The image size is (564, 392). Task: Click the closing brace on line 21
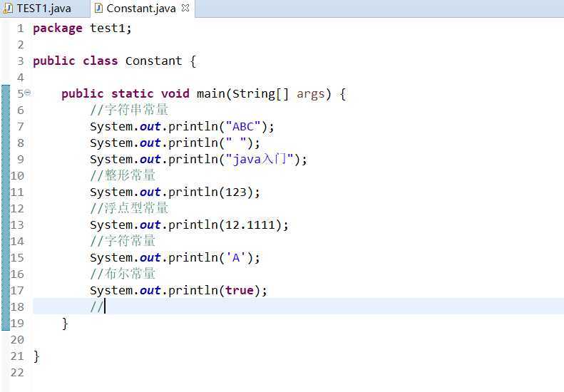[x=36, y=356]
